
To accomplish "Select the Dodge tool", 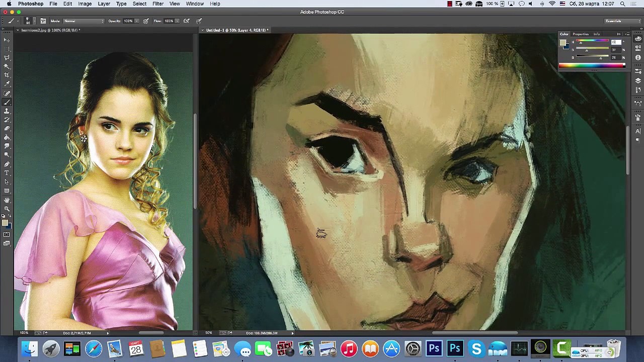I will (x=7, y=155).
